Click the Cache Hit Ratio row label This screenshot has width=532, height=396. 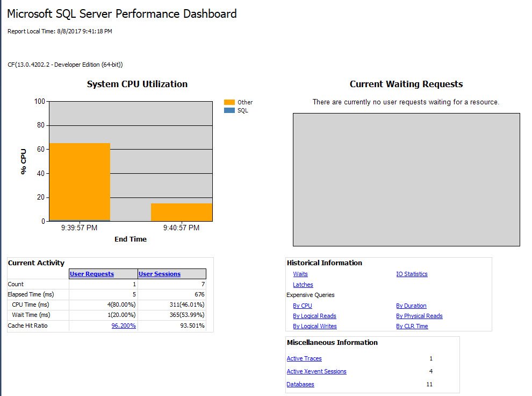(27, 326)
